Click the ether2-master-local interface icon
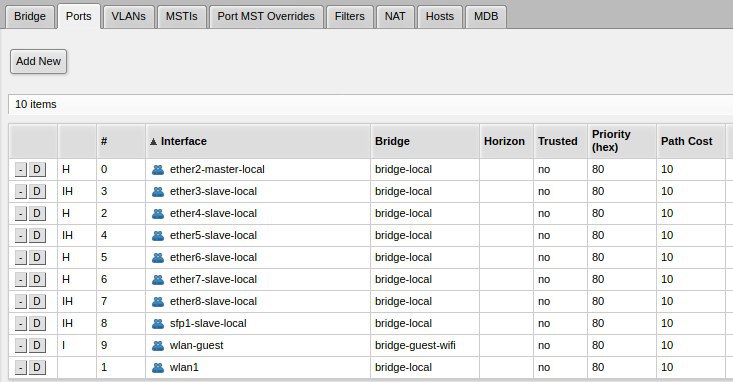Image resolution: width=733 pixels, height=382 pixels. pyautogui.click(x=158, y=170)
